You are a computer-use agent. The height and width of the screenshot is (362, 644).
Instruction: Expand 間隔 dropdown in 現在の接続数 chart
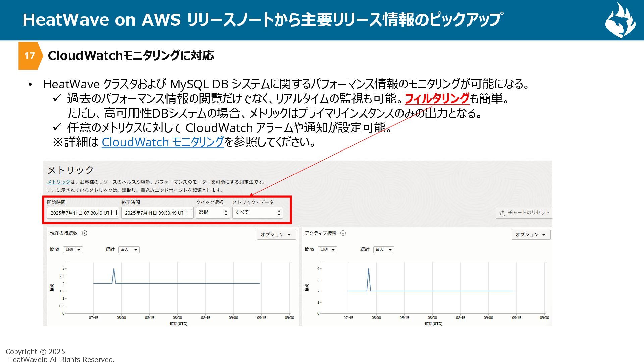coord(73,250)
